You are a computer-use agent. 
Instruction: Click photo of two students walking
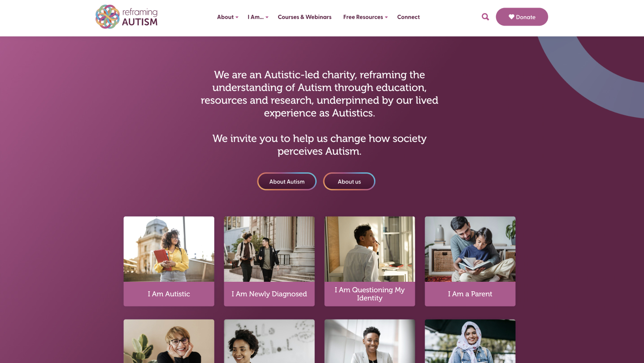[x=269, y=249]
